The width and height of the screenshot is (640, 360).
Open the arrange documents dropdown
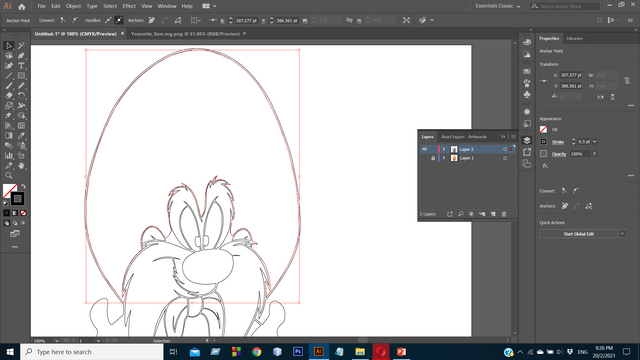(209, 6)
